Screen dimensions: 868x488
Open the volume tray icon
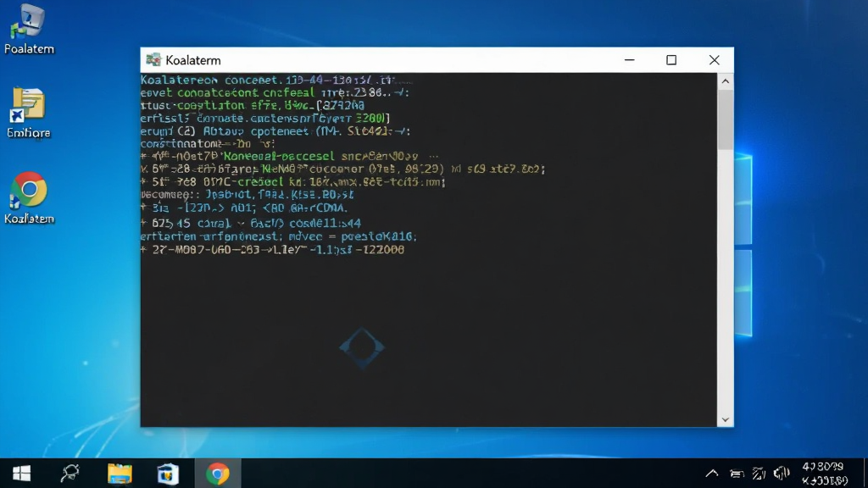(781, 473)
